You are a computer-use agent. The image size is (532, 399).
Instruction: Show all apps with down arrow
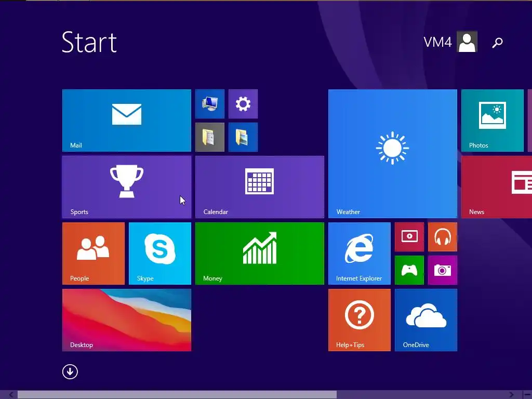(x=70, y=371)
